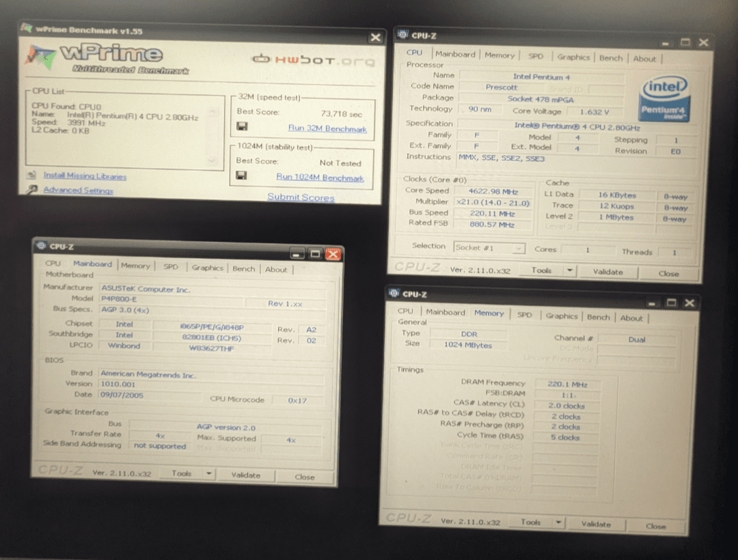This screenshot has width=738, height=560.
Task: Select the SPD tab in the Mainboard window
Action: tap(171, 266)
